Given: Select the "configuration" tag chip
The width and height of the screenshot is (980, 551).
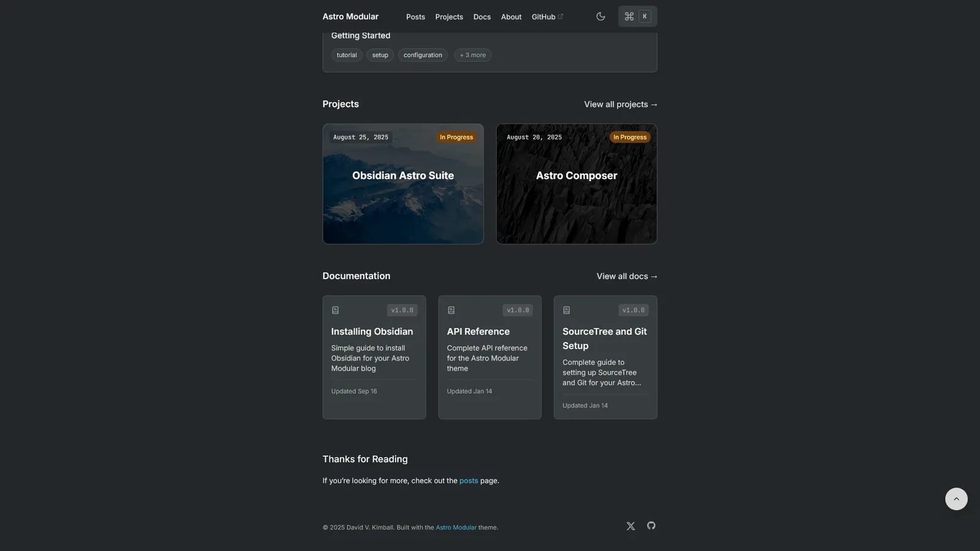Looking at the screenshot, I should pyautogui.click(x=423, y=55).
